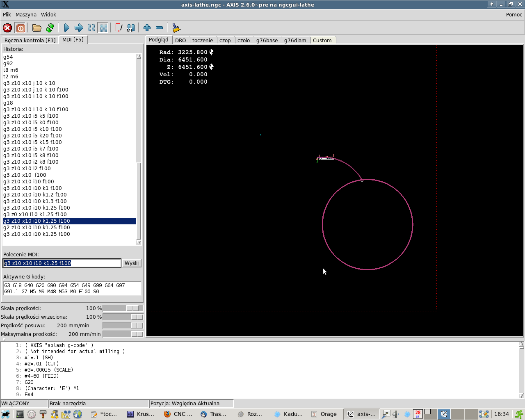
Task: Switch to Orage window in taskbar
Action: pyautogui.click(x=324, y=414)
